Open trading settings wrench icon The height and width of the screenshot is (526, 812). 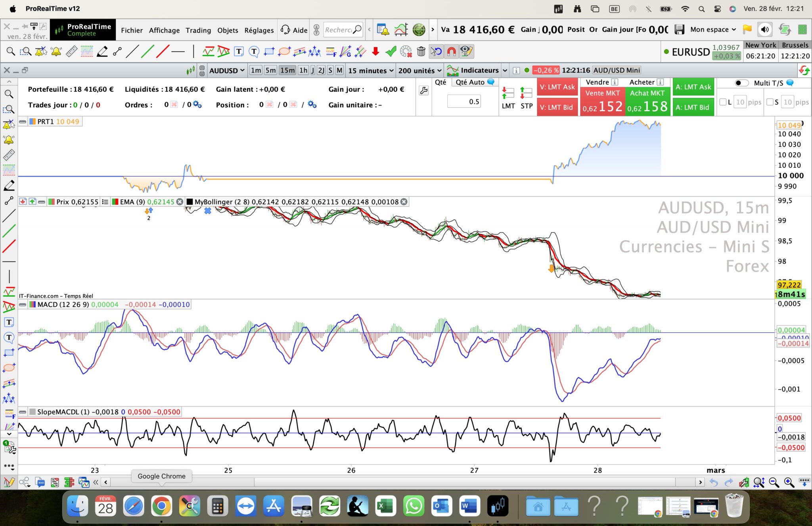[x=423, y=91]
